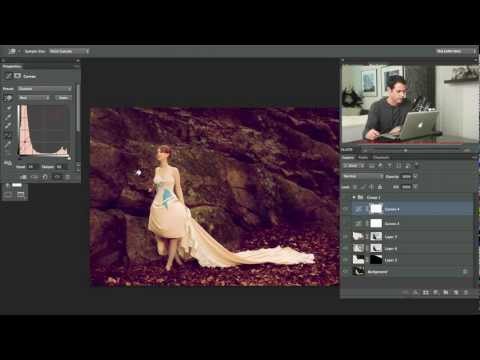Hide the second Curves adjustment layer
The width and height of the screenshot is (480, 360).
[x=346, y=223]
